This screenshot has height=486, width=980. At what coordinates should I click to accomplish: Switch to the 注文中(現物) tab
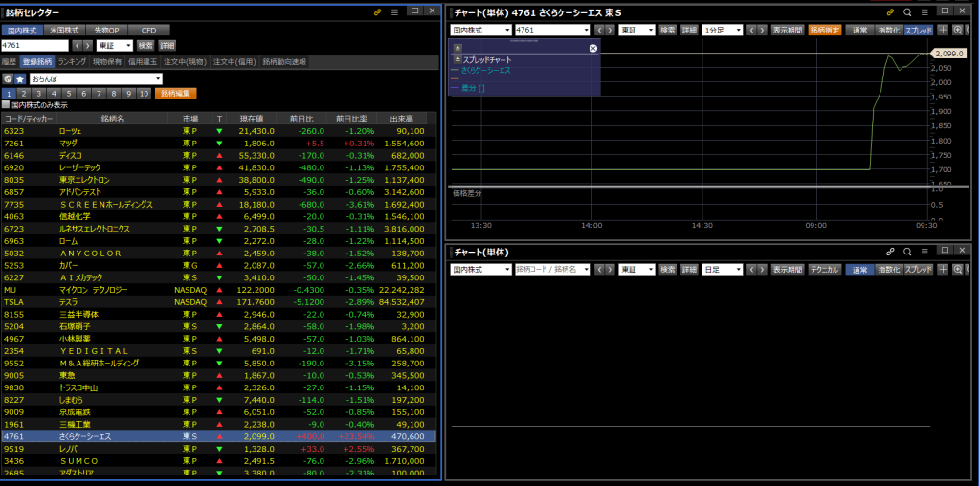[185, 62]
